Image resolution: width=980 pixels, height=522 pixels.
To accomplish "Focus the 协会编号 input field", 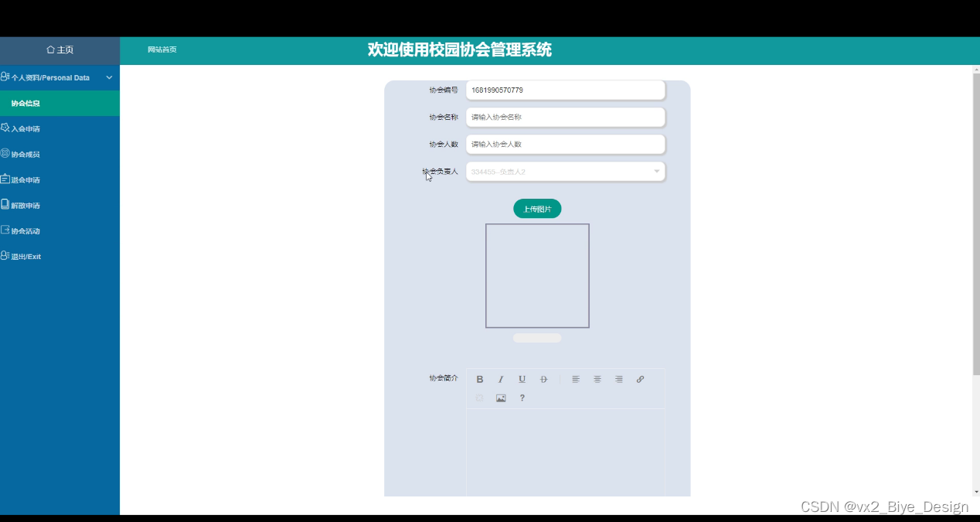I will (565, 90).
